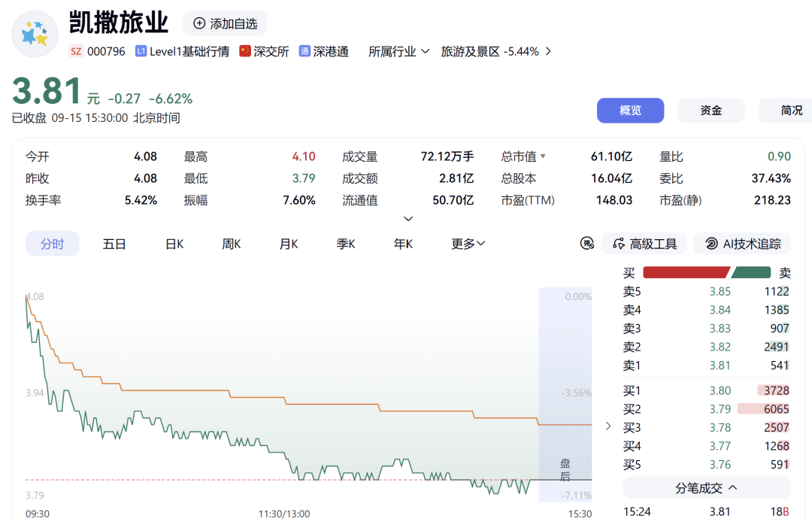
Task: Click the SZ market badge icon
Action: [76, 51]
